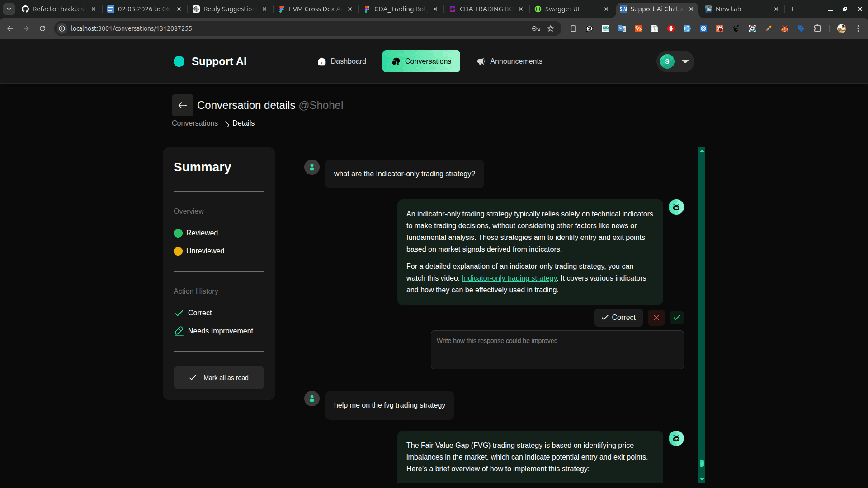
Task: Open the browser extensions puzzle icon
Action: tap(817, 28)
